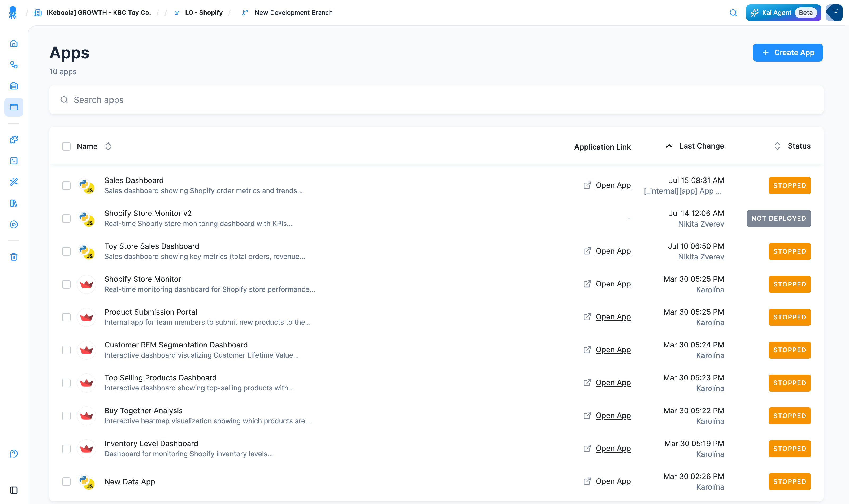Open the Storage sidebar icon
Viewport: 849px width, 504px height.
tap(14, 86)
